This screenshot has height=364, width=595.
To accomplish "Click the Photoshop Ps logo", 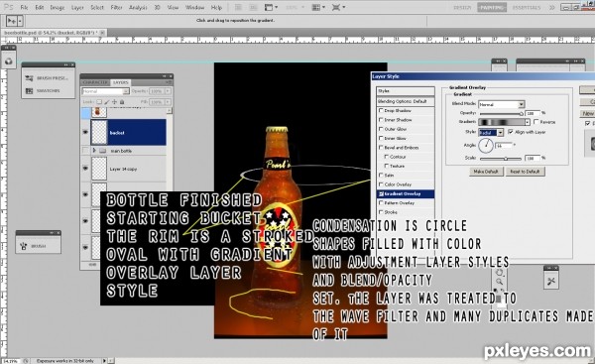I will [x=8, y=7].
